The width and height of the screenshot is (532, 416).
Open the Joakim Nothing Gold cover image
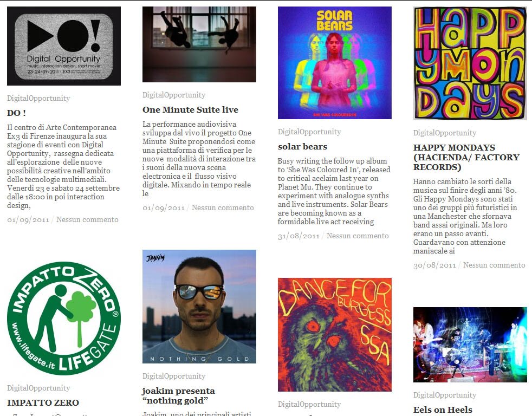tap(199, 307)
